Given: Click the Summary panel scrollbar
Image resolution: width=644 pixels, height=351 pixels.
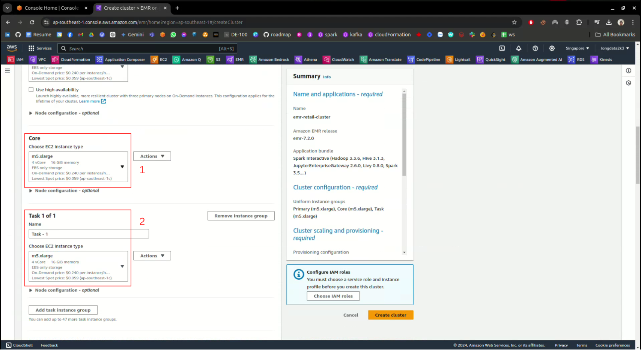Looking at the screenshot, I should point(404,135).
